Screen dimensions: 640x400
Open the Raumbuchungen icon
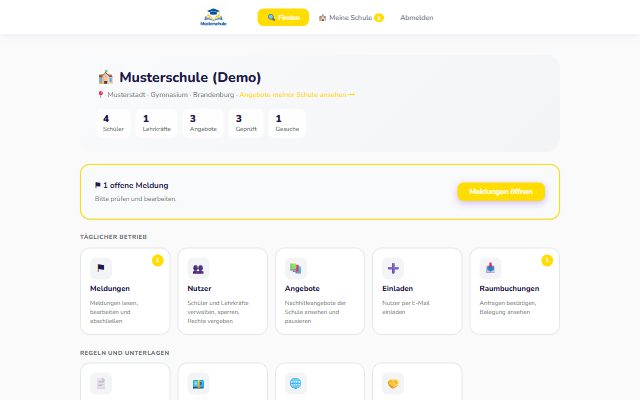click(x=490, y=268)
